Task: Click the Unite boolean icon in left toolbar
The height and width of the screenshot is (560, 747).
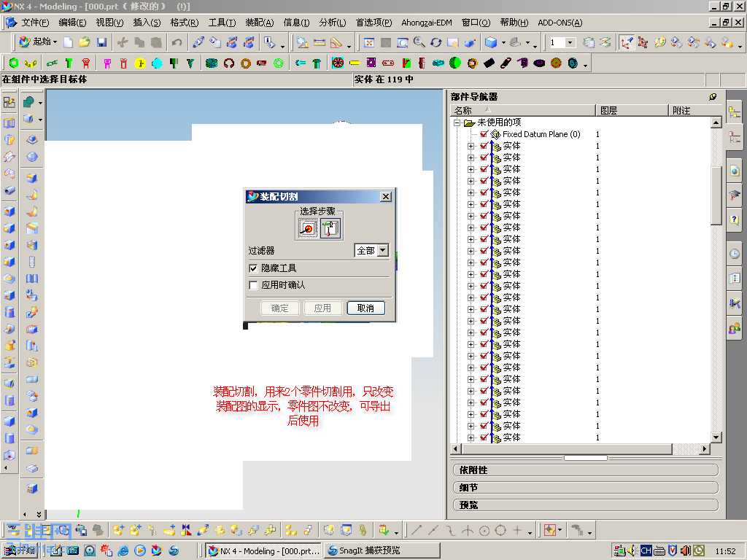Action: tap(28, 102)
